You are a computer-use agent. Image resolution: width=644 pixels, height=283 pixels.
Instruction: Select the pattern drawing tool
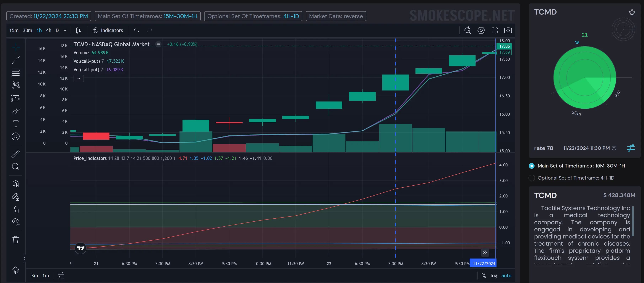15,85
